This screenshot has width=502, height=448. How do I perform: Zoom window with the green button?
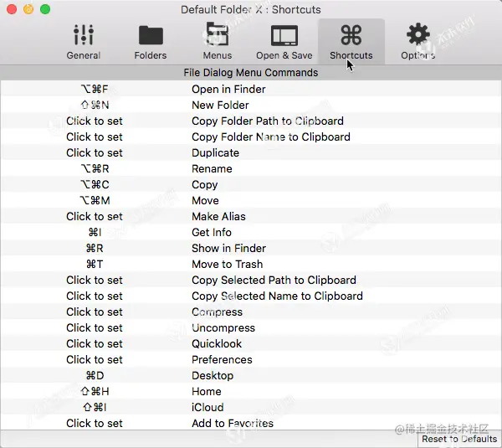(x=45, y=9)
